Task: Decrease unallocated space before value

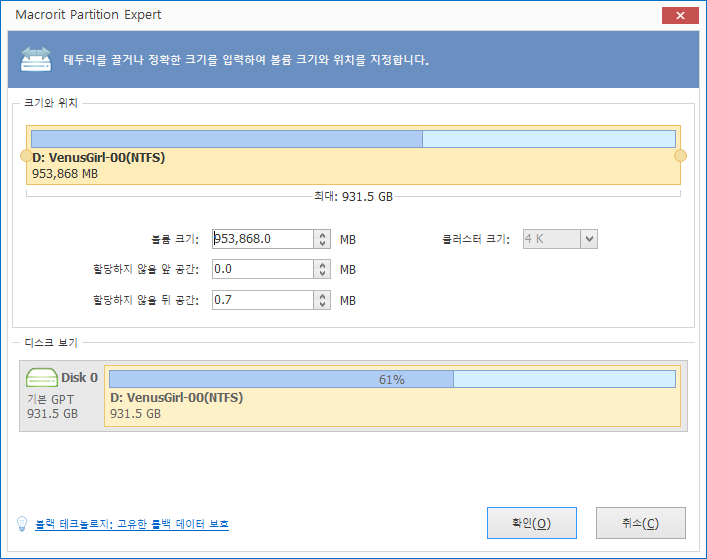Action: pos(322,274)
